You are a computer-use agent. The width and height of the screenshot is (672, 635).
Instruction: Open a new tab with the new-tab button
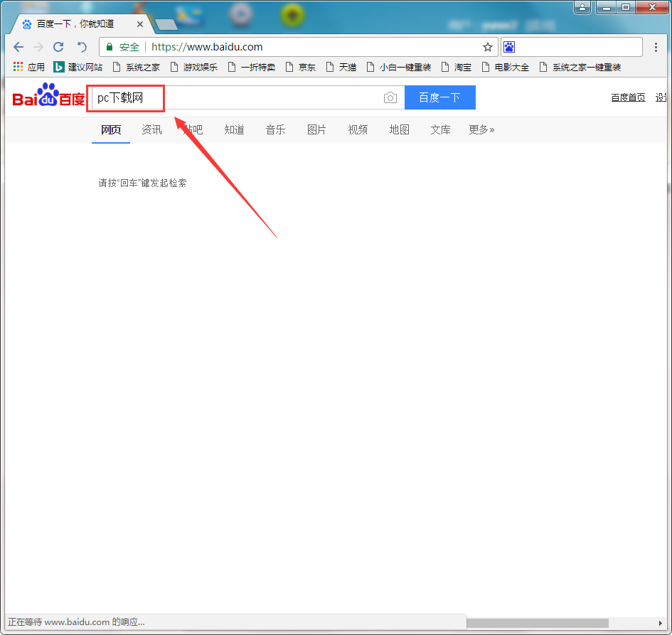tap(166, 25)
